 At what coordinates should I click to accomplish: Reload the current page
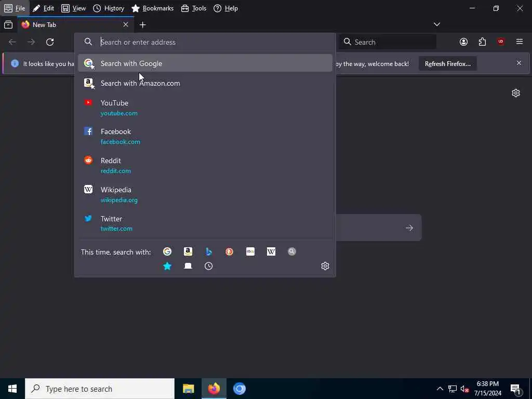[x=50, y=42]
